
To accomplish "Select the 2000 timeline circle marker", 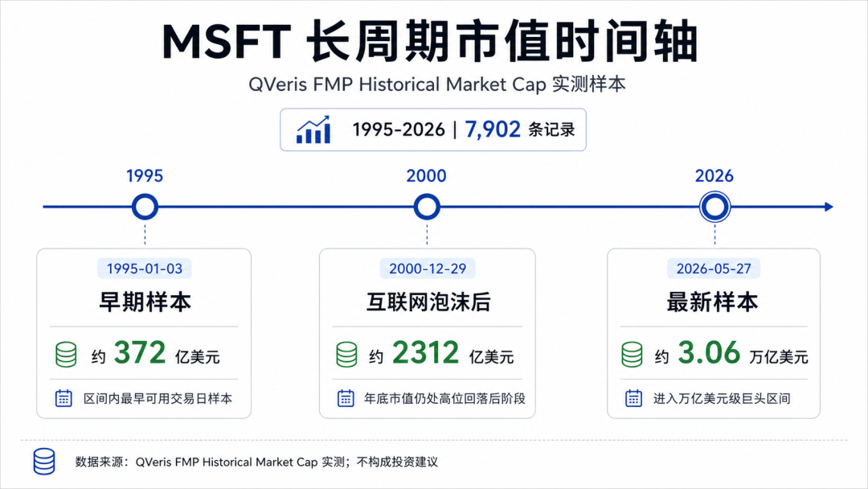I will pyautogui.click(x=427, y=208).
